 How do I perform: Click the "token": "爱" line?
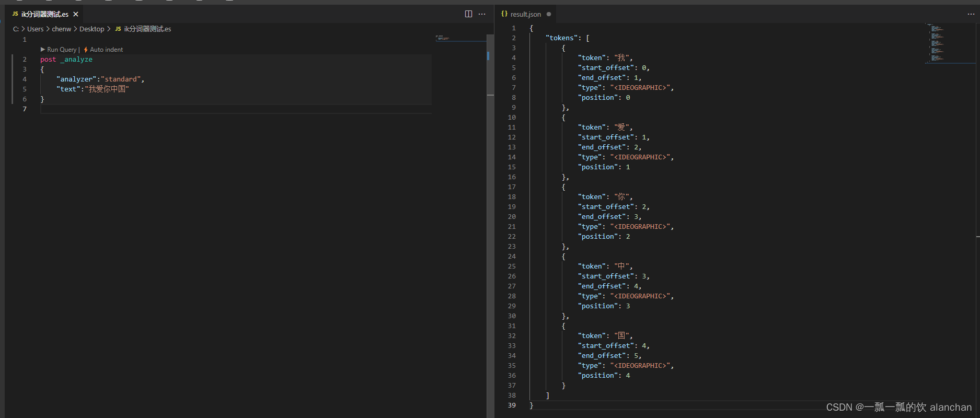605,127
